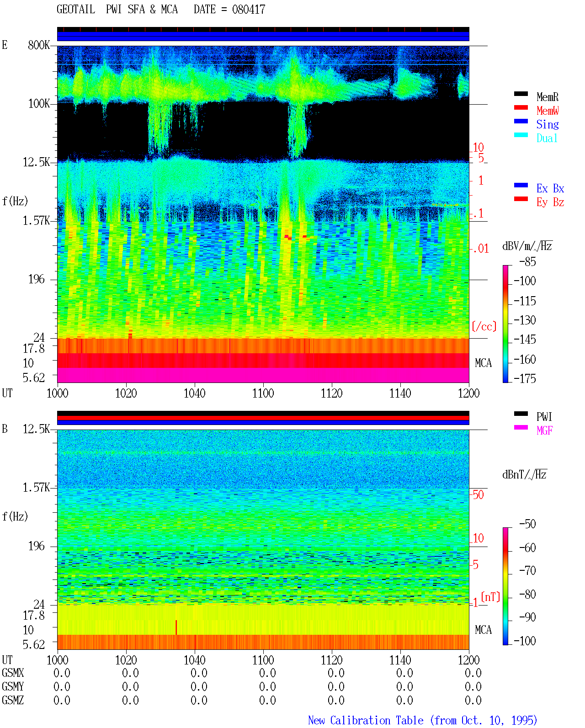585x728 pixels.
Task: Click the red status bar above B spectrogram
Action: tap(263, 418)
